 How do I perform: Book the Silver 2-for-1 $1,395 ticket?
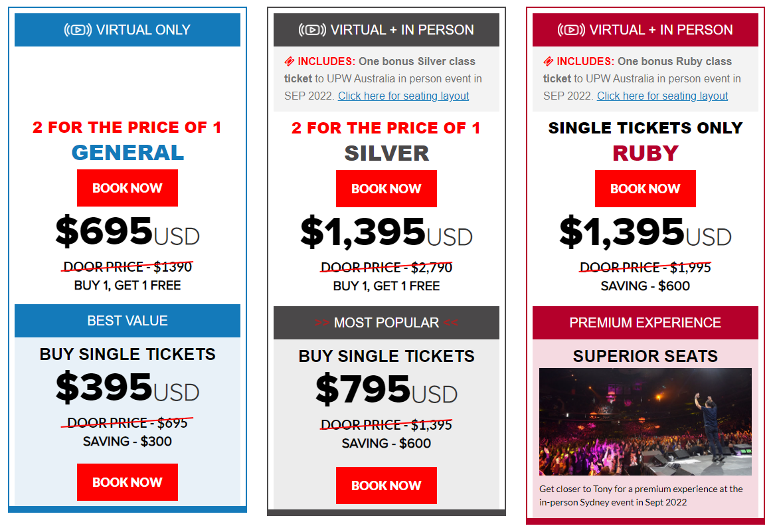[x=386, y=189]
